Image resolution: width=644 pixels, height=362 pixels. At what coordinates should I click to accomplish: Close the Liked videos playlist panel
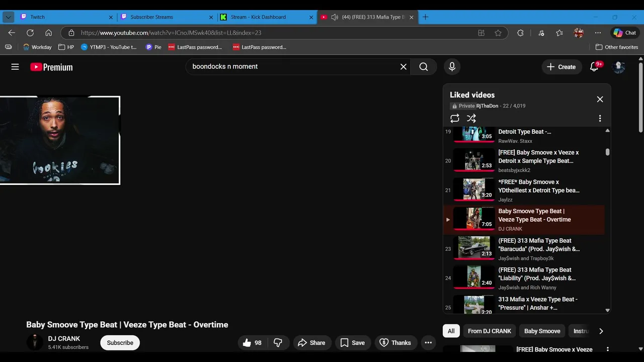coord(600,100)
